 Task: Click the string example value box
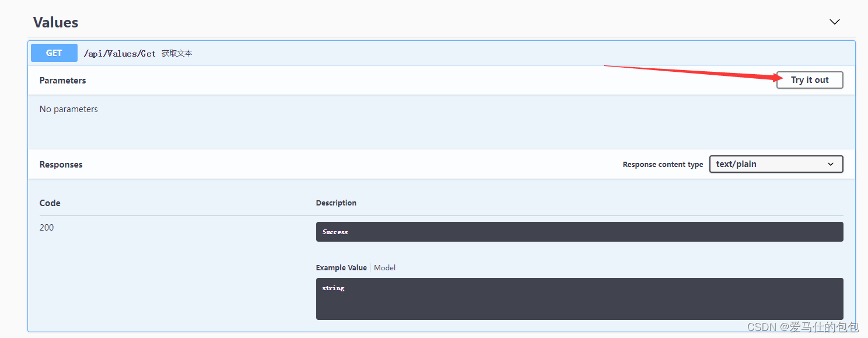tap(579, 299)
